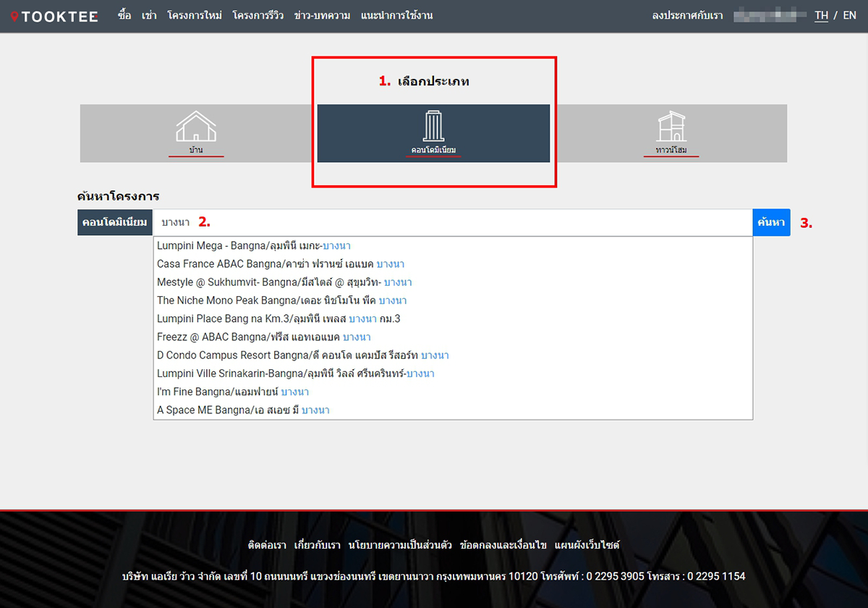
Task: Choose Lumpini Mega - Bangna suggestion
Action: tap(253, 245)
